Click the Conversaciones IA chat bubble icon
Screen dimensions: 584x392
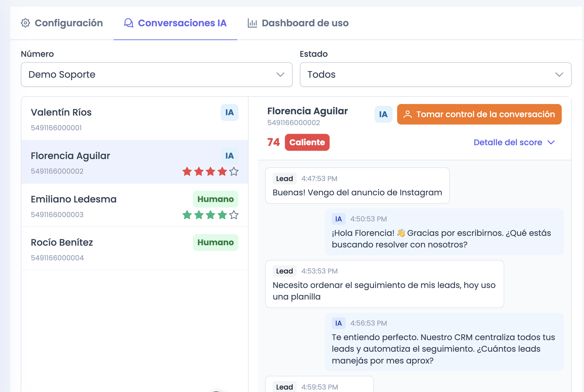[129, 23]
